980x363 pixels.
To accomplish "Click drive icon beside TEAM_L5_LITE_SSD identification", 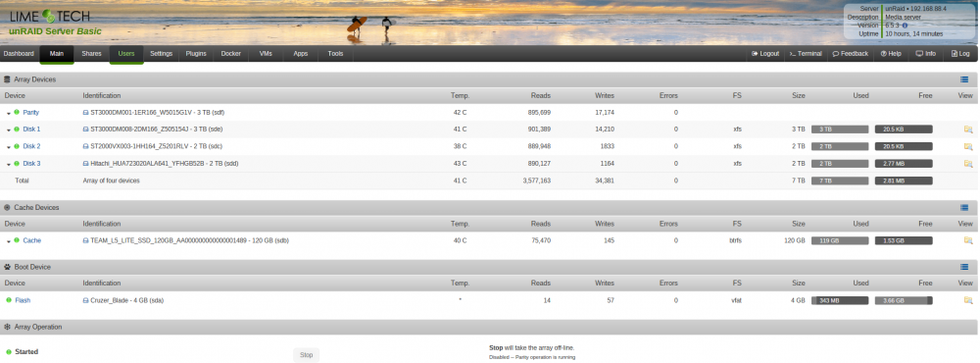I will pos(85,240).
